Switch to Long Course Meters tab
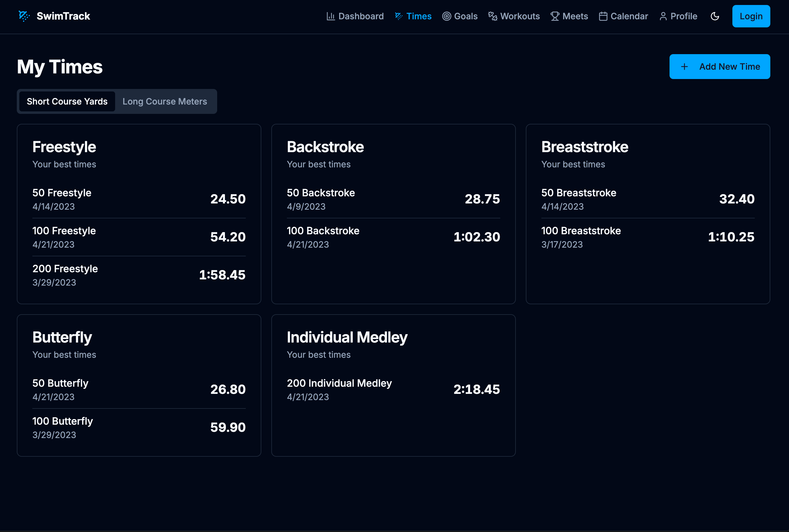Image resolution: width=789 pixels, height=532 pixels. tap(165, 101)
